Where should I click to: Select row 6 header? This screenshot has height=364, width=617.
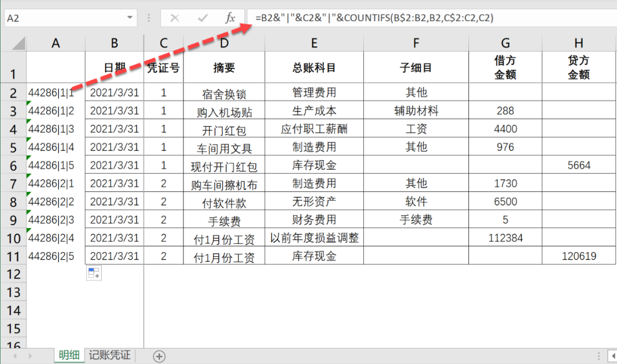tap(13, 165)
